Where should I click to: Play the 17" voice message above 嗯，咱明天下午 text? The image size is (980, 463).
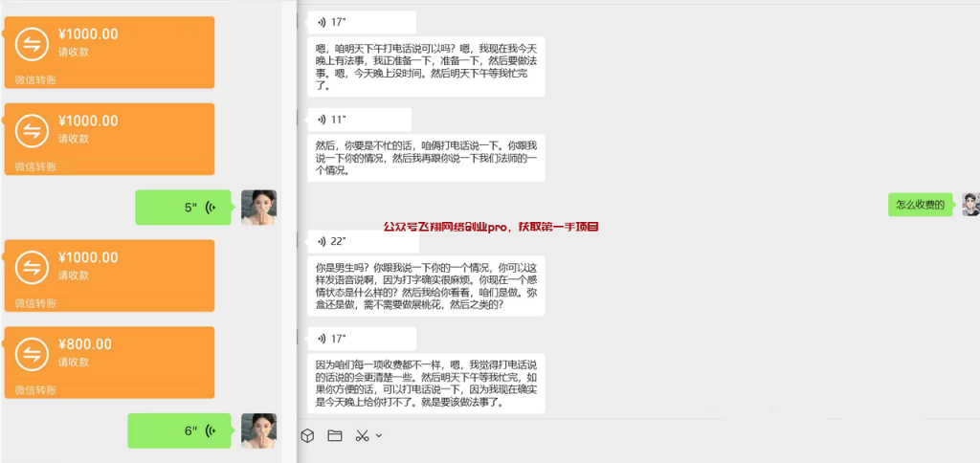click(x=362, y=23)
